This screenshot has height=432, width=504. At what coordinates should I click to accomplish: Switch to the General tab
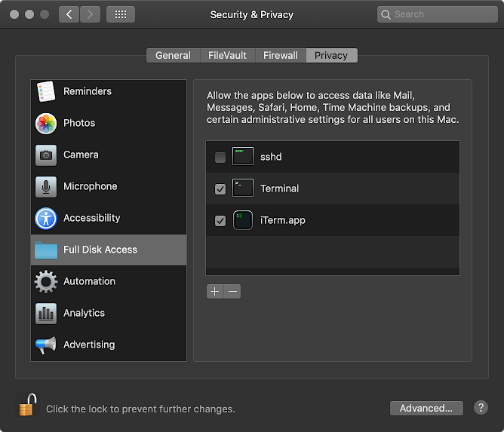174,56
